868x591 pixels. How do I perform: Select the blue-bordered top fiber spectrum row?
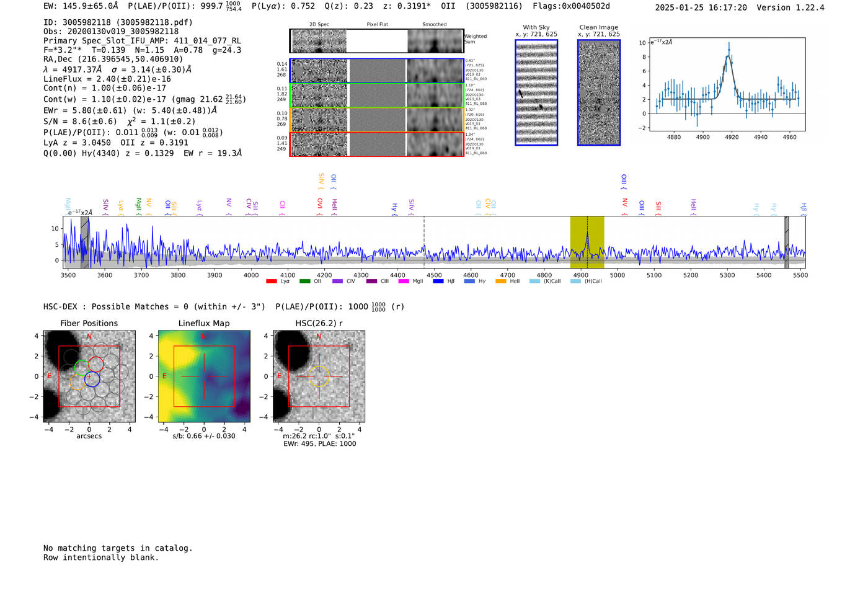point(376,71)
